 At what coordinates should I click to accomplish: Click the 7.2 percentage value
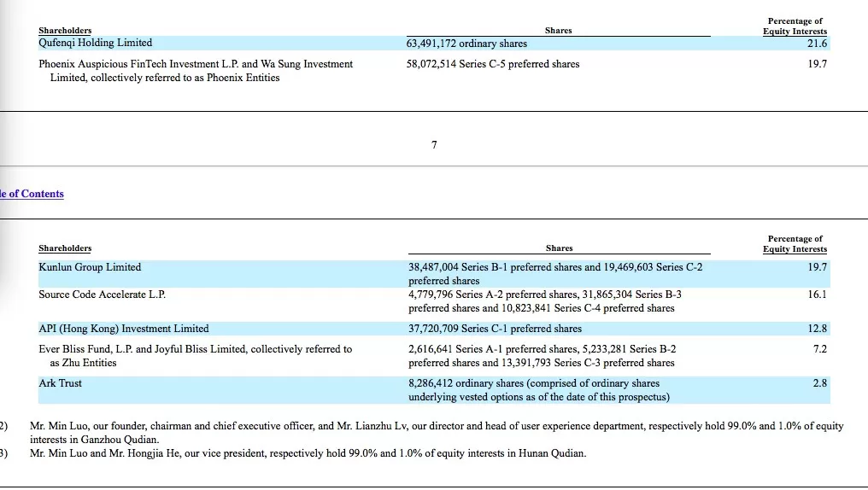click(819, 349)
